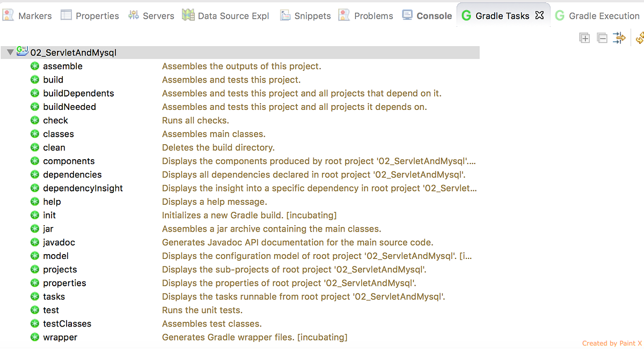The height and width of the screenshot is (349, 644).
Task: Click the green icon next to the clean task
Action: [x=34, y=147]
